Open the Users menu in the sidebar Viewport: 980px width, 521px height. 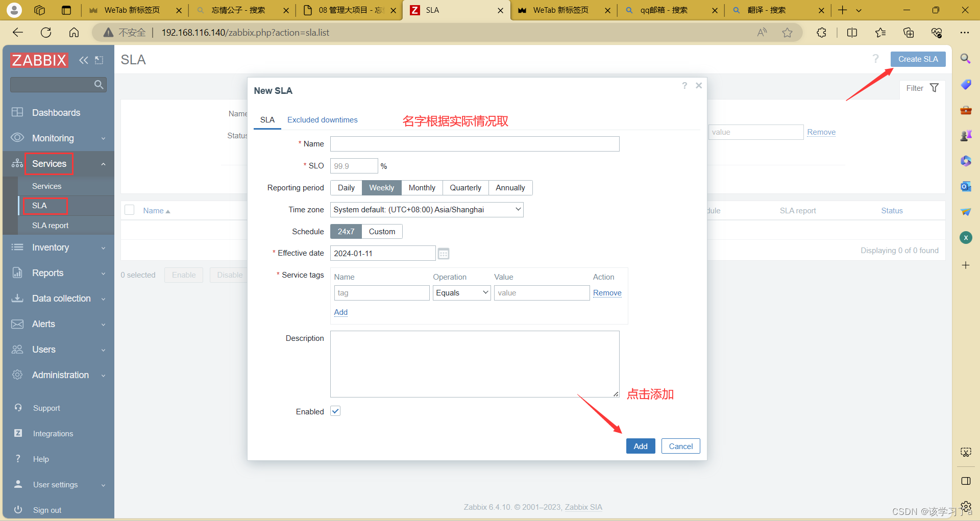(x=59, y=350)
